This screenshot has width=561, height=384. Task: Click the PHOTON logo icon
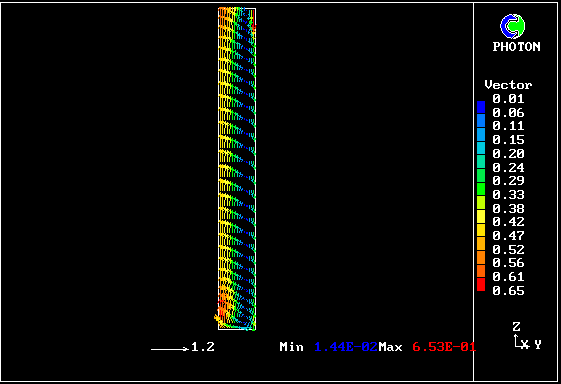(x=513, y=26)
